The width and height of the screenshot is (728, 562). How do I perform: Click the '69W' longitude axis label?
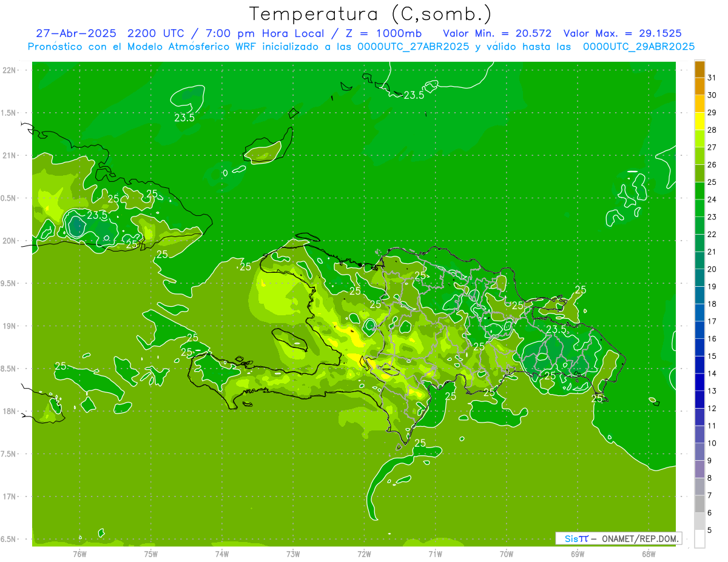[578, 554]
